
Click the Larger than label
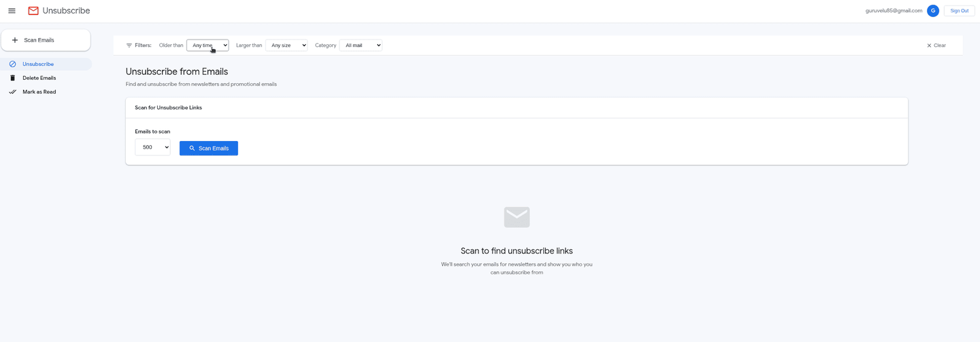coord(249,46)
